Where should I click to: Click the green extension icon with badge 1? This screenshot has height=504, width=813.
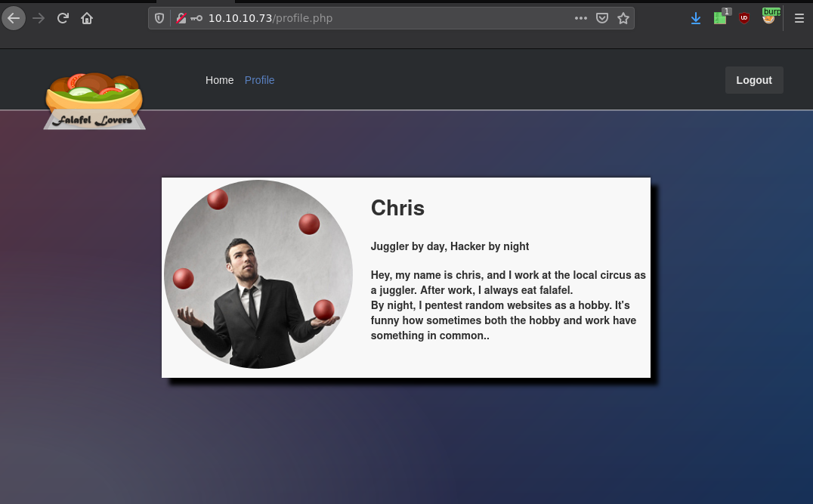pyautogui.click(x=721, y=17)
